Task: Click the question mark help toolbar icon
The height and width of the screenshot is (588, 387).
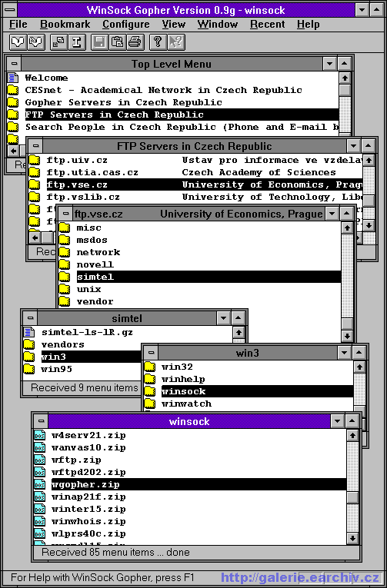Action: (x=158, y=42)
